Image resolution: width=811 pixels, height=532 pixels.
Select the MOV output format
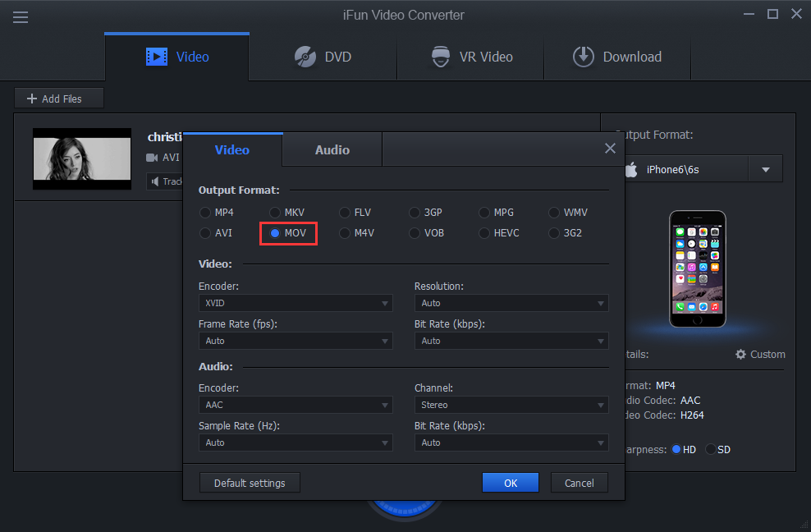click(x=288, y=233)
